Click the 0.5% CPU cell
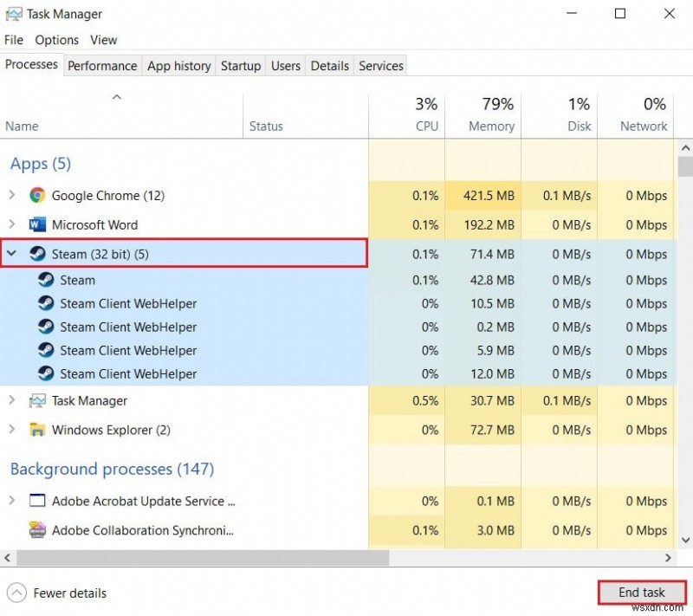This screenshot has height=616, width=693. pyautogui.click(x=406, y=401)
